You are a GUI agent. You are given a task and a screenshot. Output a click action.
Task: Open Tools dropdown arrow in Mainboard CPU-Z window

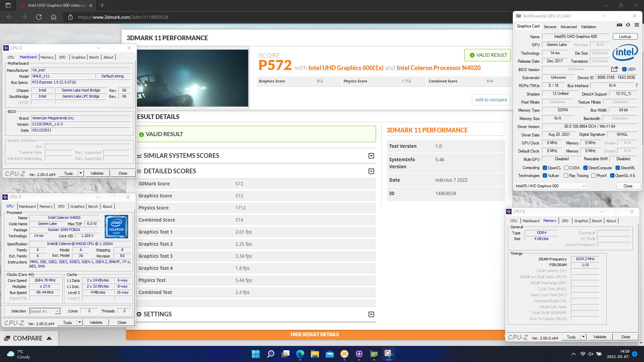[80, 173]
